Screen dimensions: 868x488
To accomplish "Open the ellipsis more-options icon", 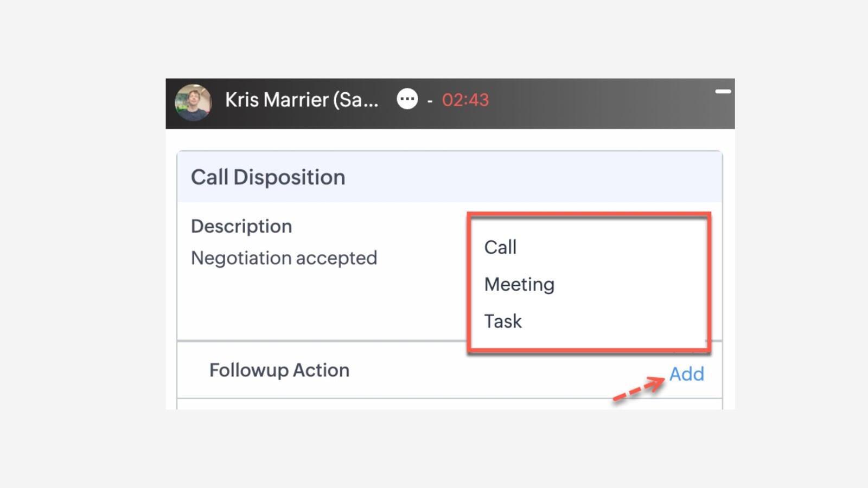I will [407, 99].
